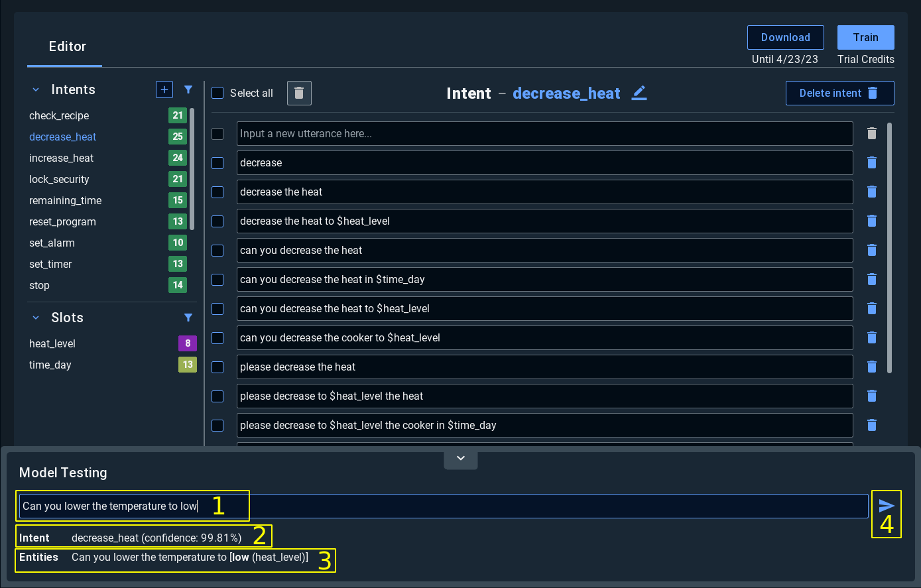Collapse the Model Testing panel
Screen dimensions: 921x588
coord(461,459)
